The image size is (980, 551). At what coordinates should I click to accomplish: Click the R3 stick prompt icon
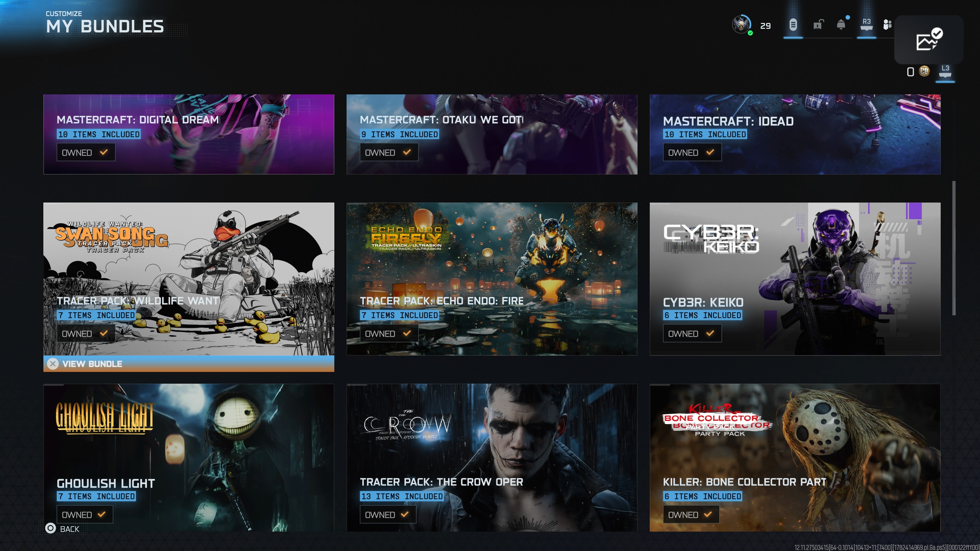click(866, 24)
